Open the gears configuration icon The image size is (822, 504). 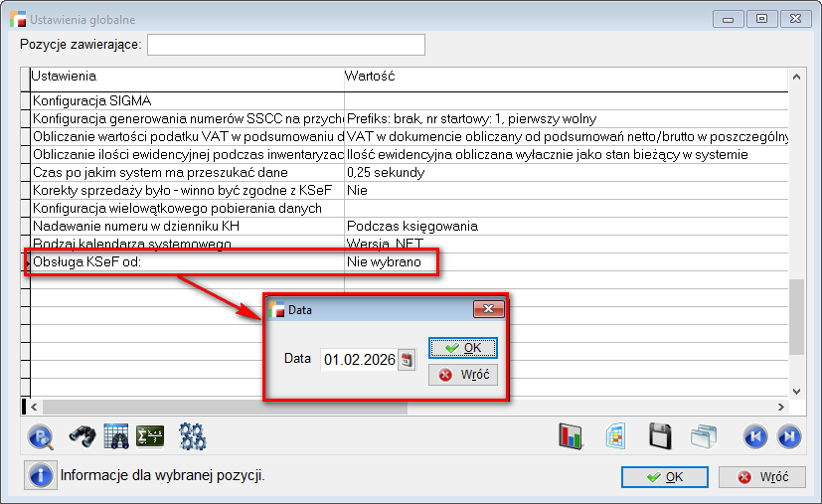tap(192, 435)
